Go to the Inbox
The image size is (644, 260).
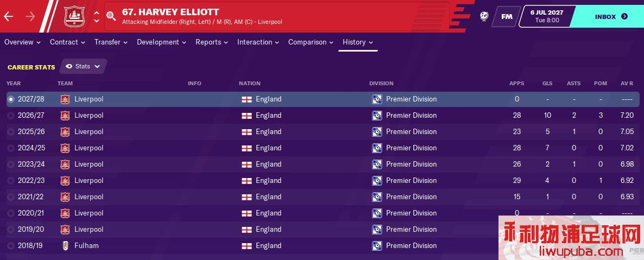[611, 17]
